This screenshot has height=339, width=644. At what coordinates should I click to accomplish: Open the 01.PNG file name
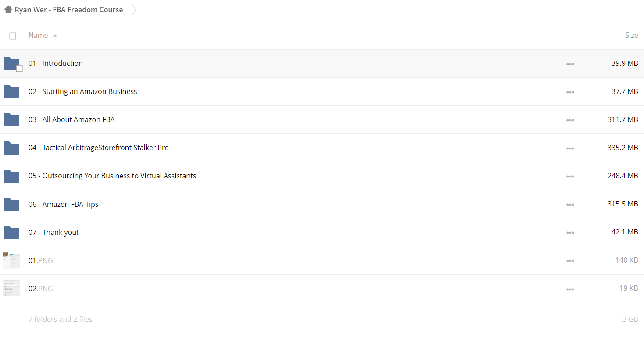tap(41, 260)
